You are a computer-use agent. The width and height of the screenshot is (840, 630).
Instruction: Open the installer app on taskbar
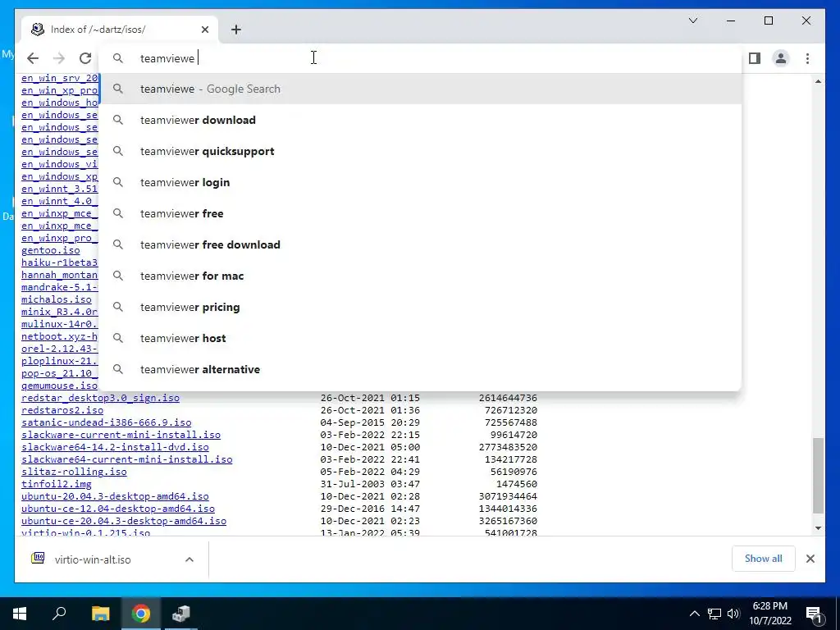tap(181, 614)
